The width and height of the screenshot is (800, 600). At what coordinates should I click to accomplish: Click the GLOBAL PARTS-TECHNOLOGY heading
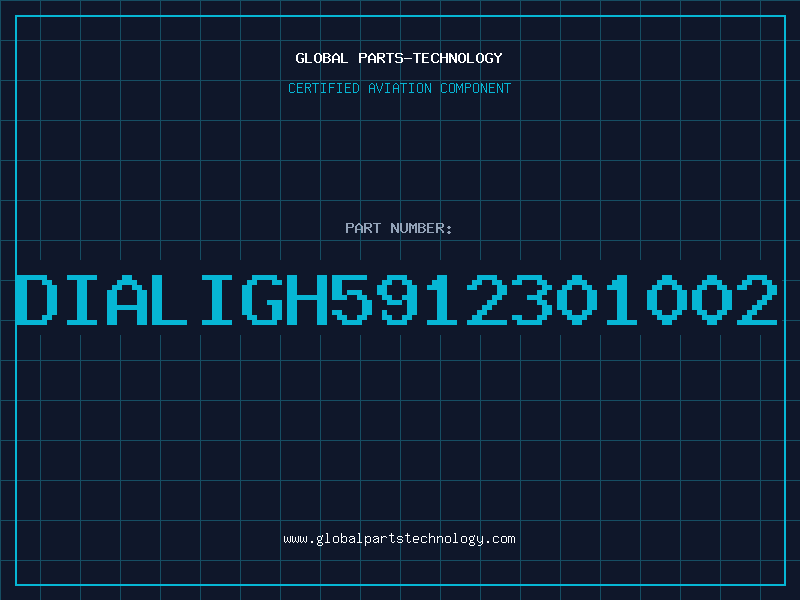tap(399, 58)
